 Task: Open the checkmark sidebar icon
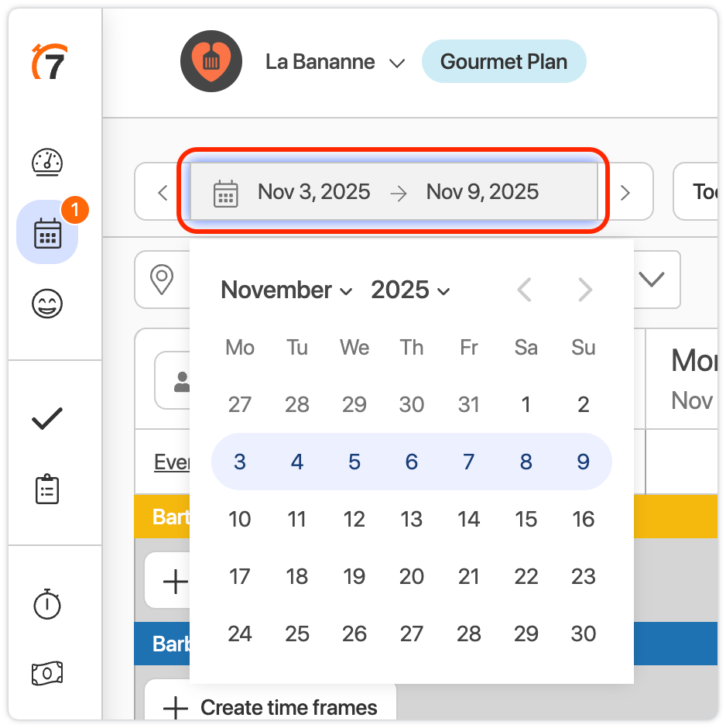[x=47, y=420]
